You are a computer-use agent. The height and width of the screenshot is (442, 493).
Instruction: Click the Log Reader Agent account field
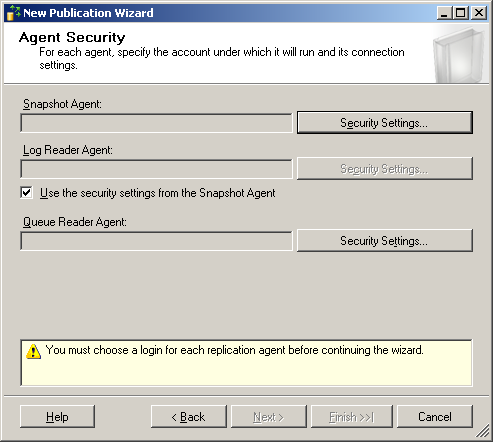(x=156, y=169)
